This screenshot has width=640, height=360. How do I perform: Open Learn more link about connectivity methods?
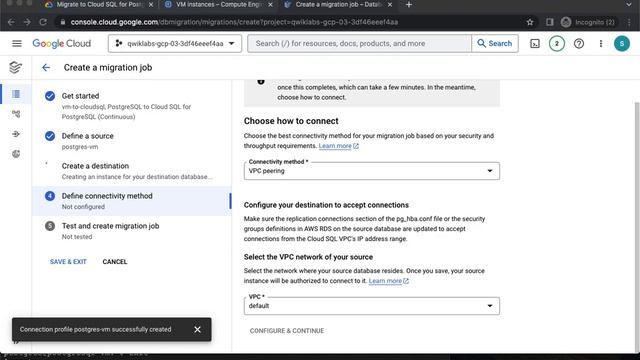pos(338,146)
